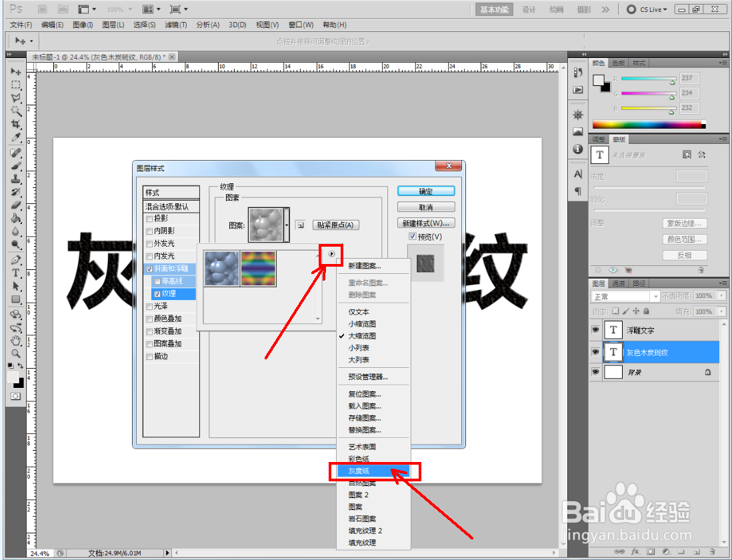Enable the 描边 stroke checkbox

click(149, 357)
